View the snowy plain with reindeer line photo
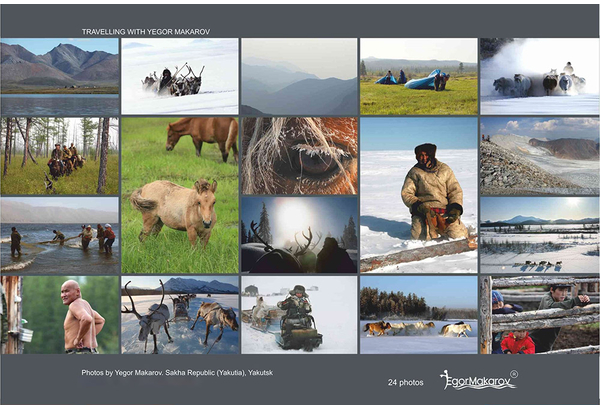This screenshot has height=410, width=600. (x=539, y=235)
